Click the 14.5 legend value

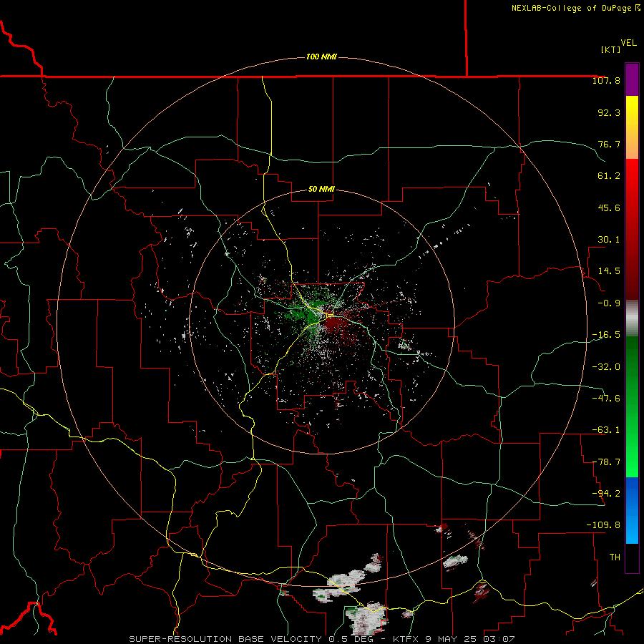point(609,271)
